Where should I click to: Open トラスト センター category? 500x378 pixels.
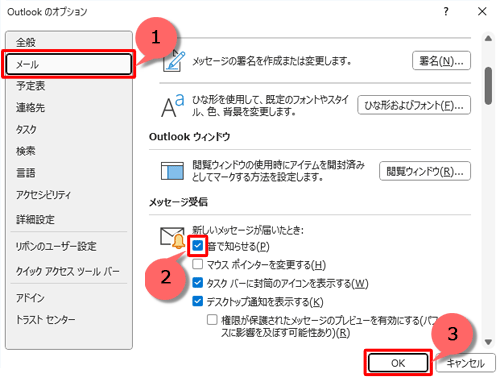click(x=69, y=320)
